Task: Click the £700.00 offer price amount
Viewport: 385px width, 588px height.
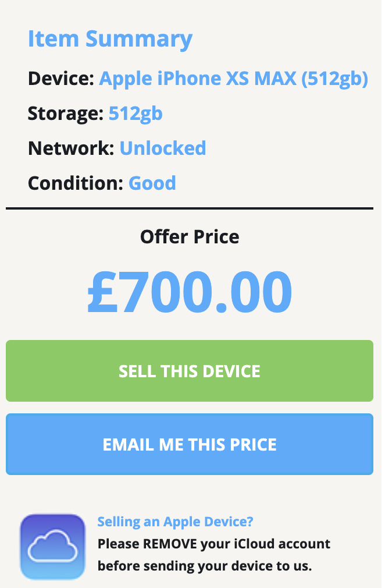Action: (190, 292)
